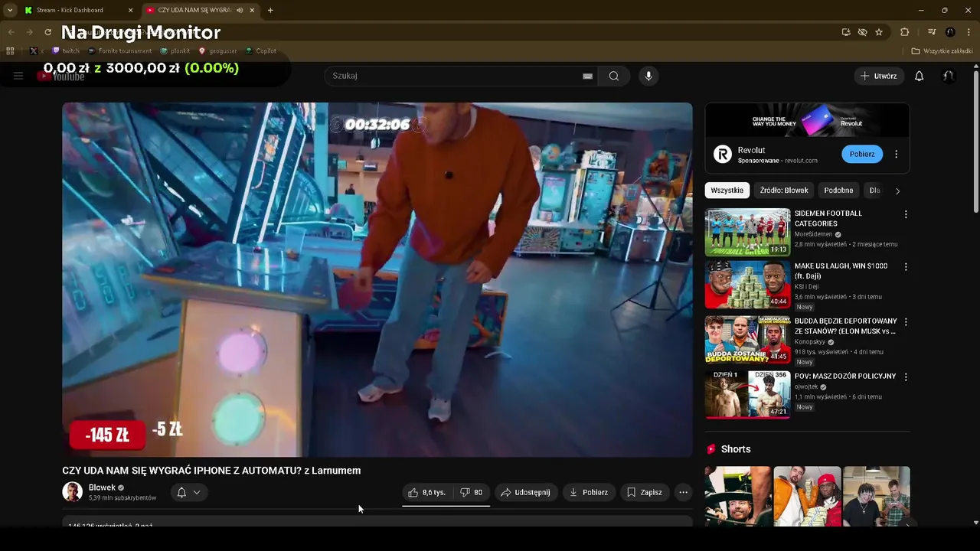This screenshot has width=980, height=551.
Task: Open the YouTube account avatar menu
Action: [x=948, y=76]
